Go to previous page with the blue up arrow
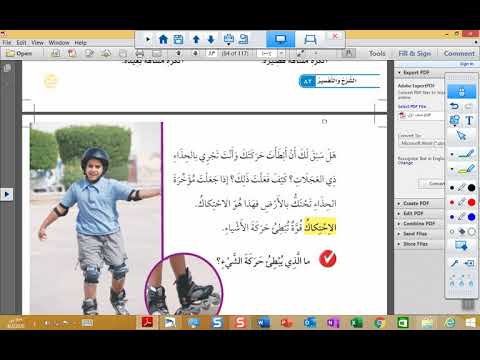The width and height of the screenshot is (480, 360). 196,40
